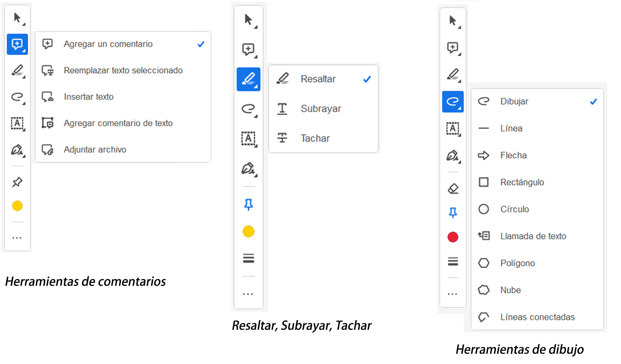Select the Dibujar drawing tool icon
Viewport: 621px width, 364px height.
click(x=453, y=101)
